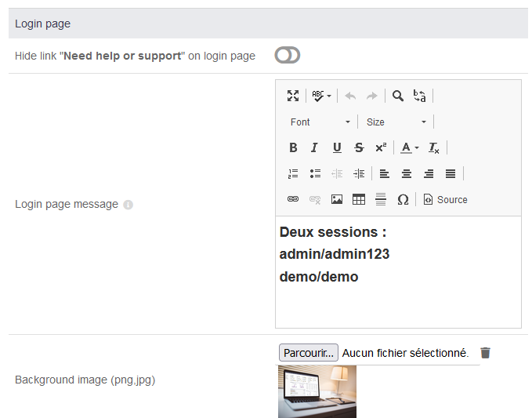
Task: Toggle Hide link Need help or support
Action: point(288,55)
